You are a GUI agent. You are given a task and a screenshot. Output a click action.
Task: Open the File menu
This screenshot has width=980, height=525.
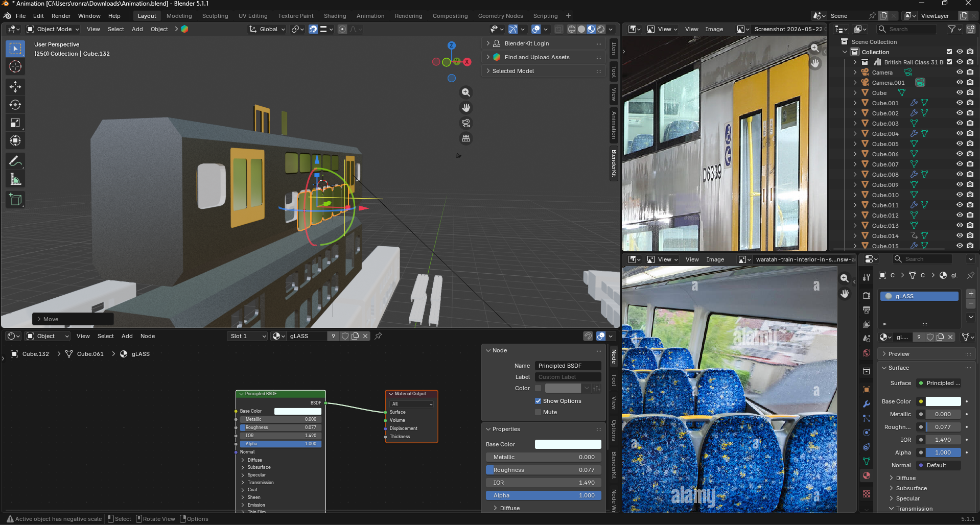[20, 16]
